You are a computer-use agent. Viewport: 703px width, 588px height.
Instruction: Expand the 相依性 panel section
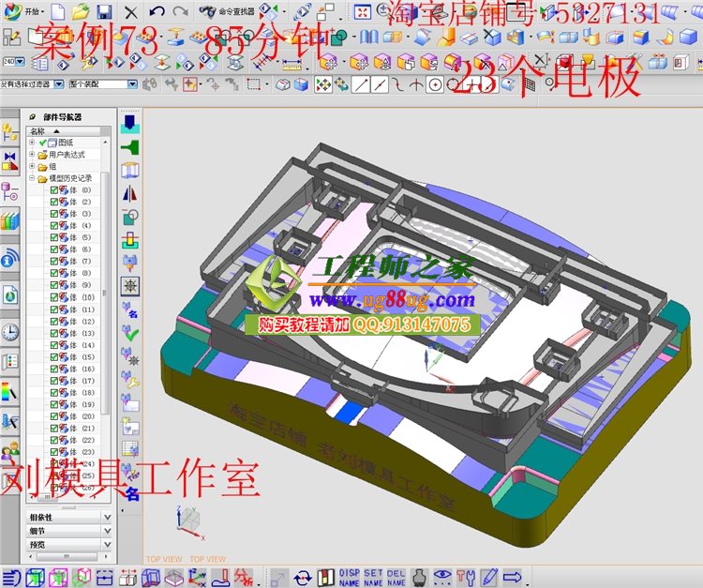tap(106, 517)
